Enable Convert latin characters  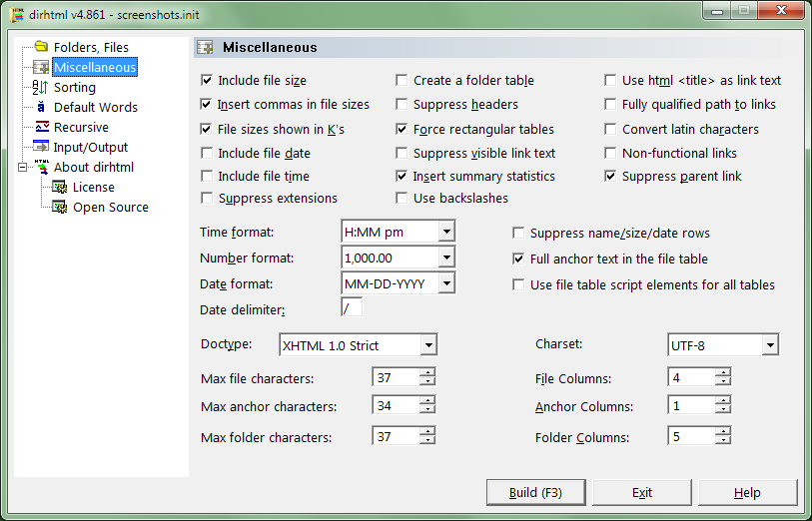(610, 129)
